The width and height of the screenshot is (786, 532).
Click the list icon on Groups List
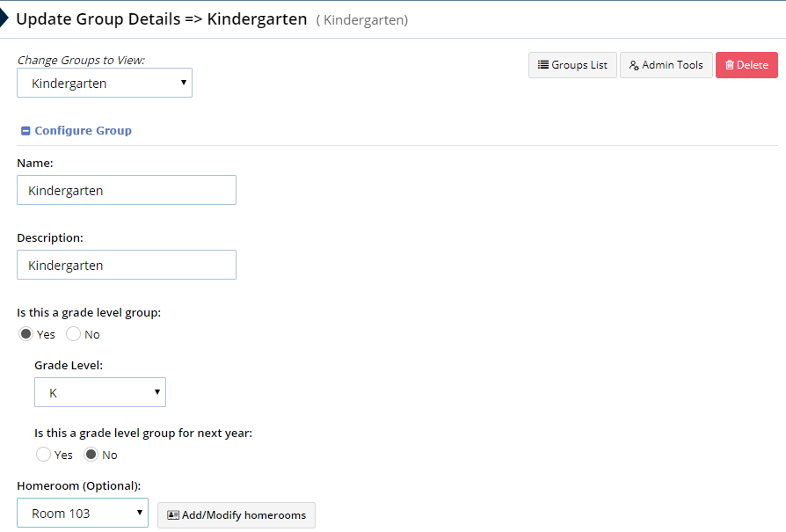[542, 65]
